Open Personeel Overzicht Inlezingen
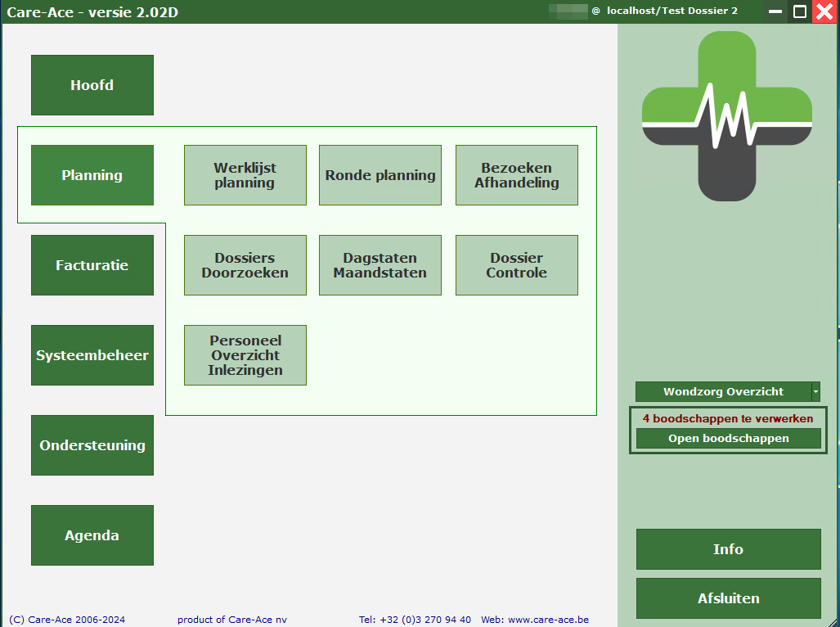This screenshot has width=840, height=627. 245,355
